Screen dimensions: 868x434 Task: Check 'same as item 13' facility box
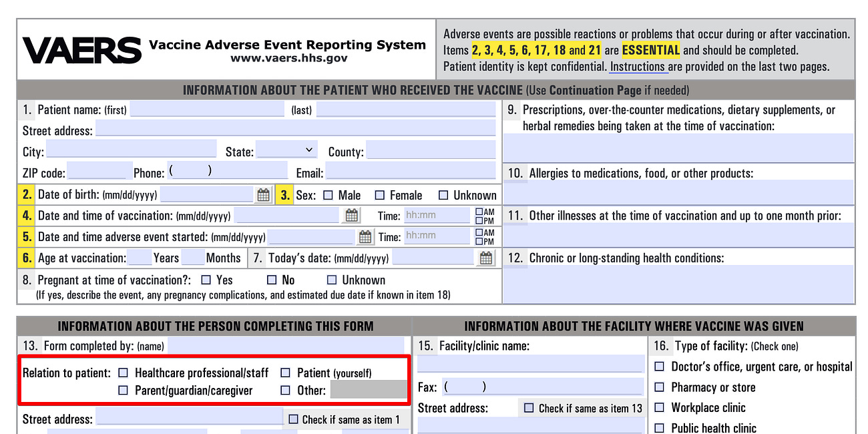pos(529,407)
